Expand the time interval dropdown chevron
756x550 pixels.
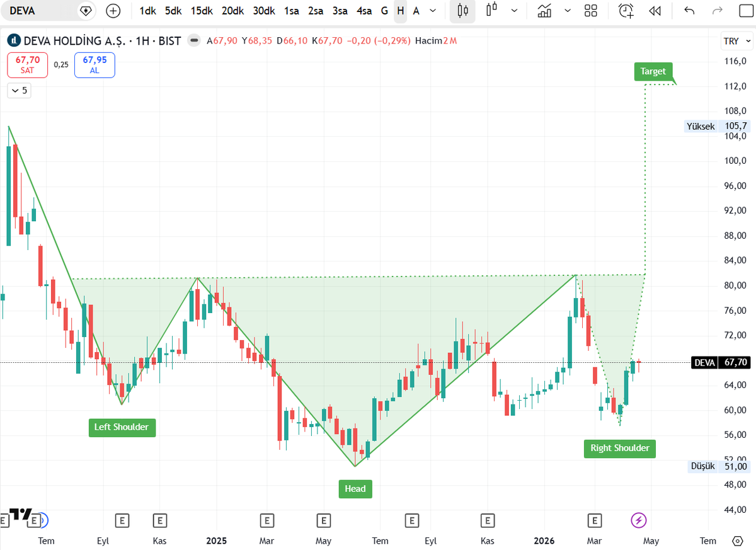point(432,11)
